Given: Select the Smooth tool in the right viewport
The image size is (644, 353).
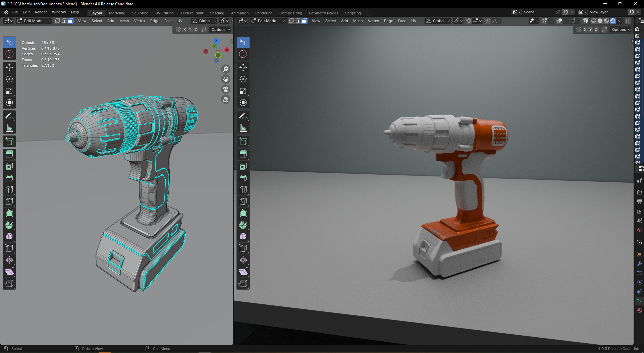Looking at the screenshot, I should point(243,237).
